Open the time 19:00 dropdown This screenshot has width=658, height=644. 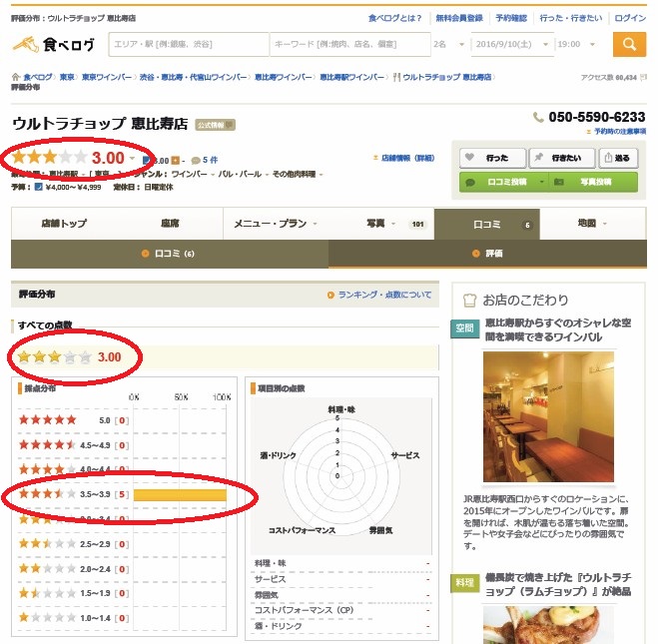click(x=576, y=44)
